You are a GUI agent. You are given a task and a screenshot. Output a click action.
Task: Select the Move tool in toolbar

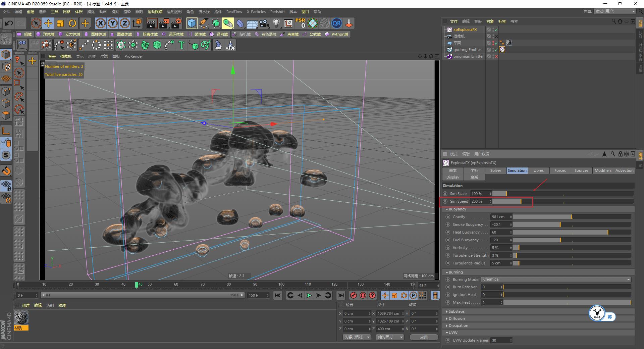point(48,23)
